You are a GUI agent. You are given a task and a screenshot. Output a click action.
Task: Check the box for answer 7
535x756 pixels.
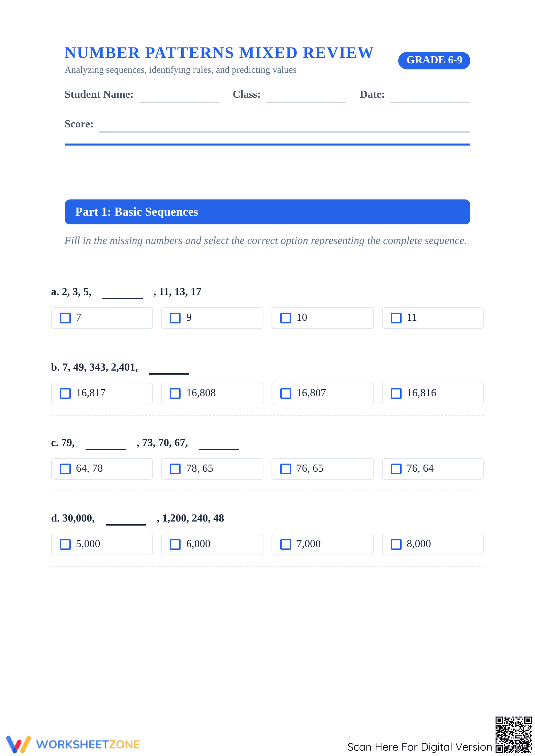click(65, 318)
